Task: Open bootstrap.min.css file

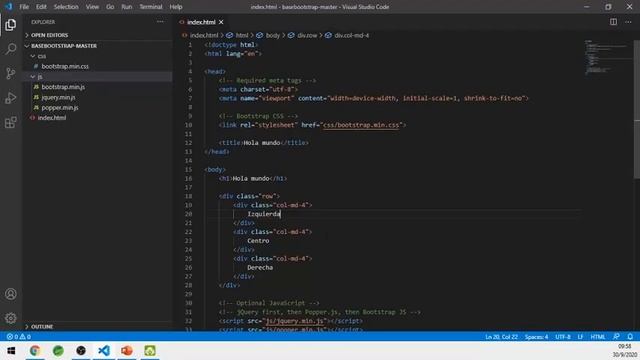Action: tap(65, 66)
